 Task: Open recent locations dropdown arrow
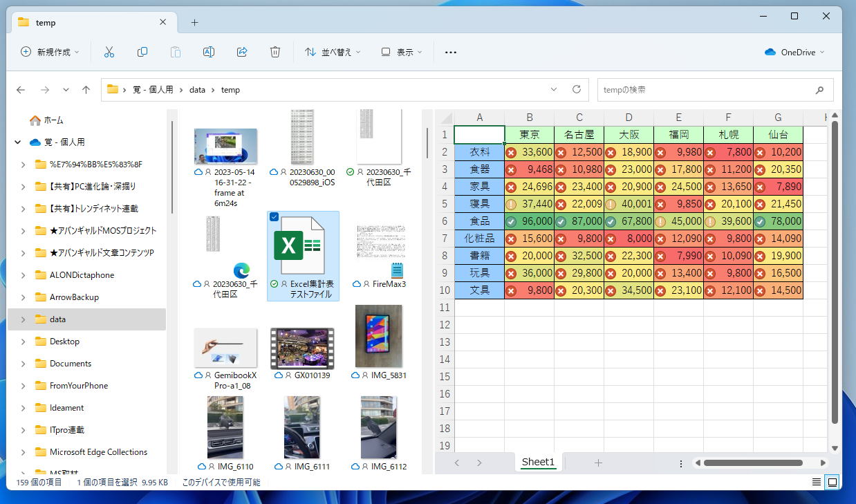(66, 90)
